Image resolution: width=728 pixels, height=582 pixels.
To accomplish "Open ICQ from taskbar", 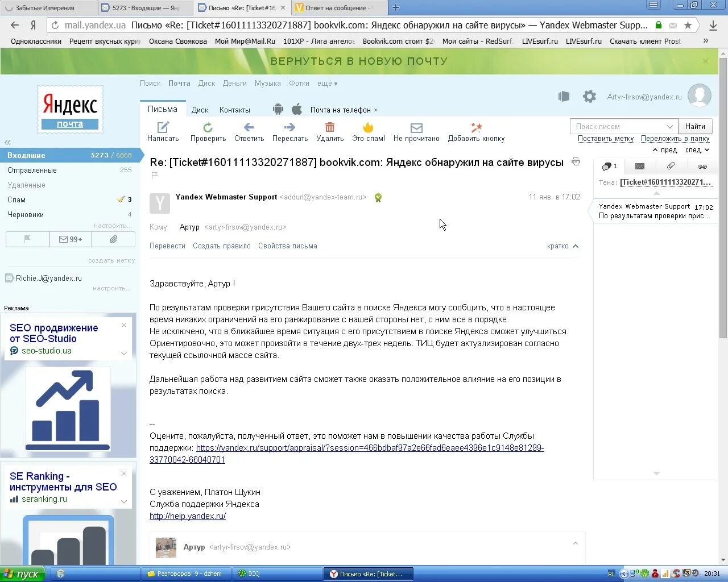I will pos(276,574).
